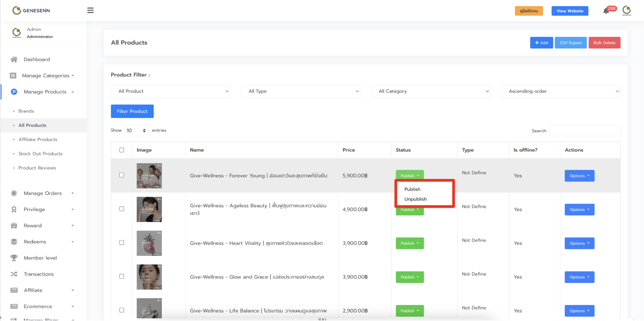Click the Transactions shuffle icon
Screen dimensions: 644x321
[14, 274]
